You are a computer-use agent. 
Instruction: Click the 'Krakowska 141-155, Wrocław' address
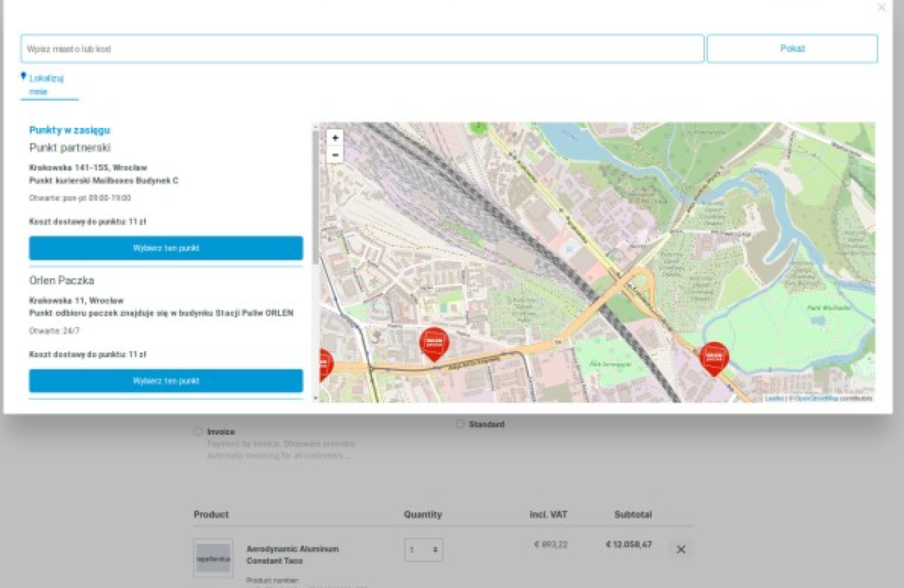pos(88,167)
